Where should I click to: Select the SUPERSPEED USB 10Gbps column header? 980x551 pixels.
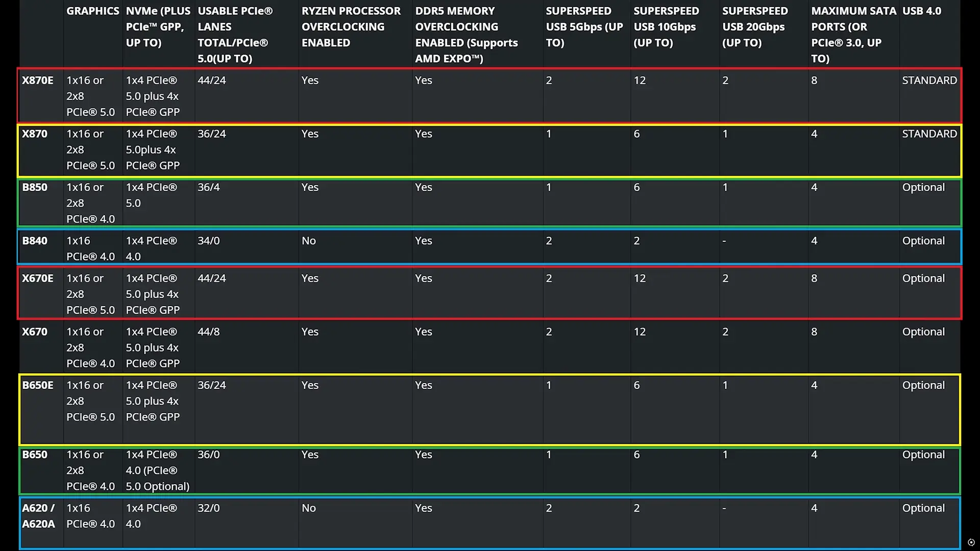(666, 27)
